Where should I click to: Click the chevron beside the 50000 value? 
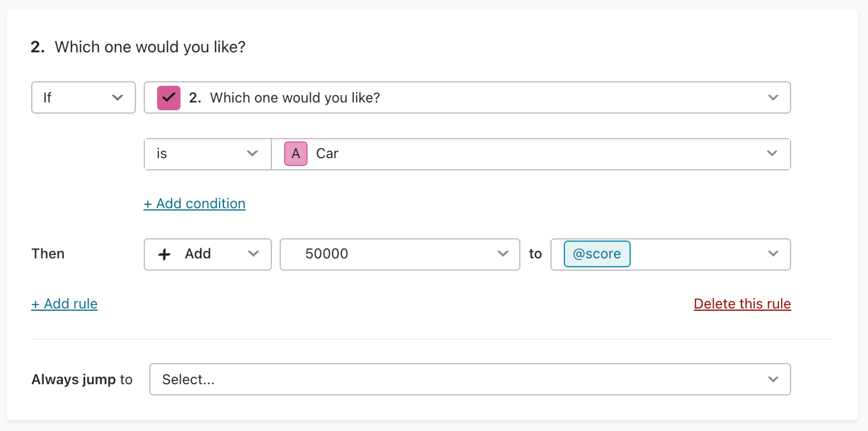coord(503,254)
